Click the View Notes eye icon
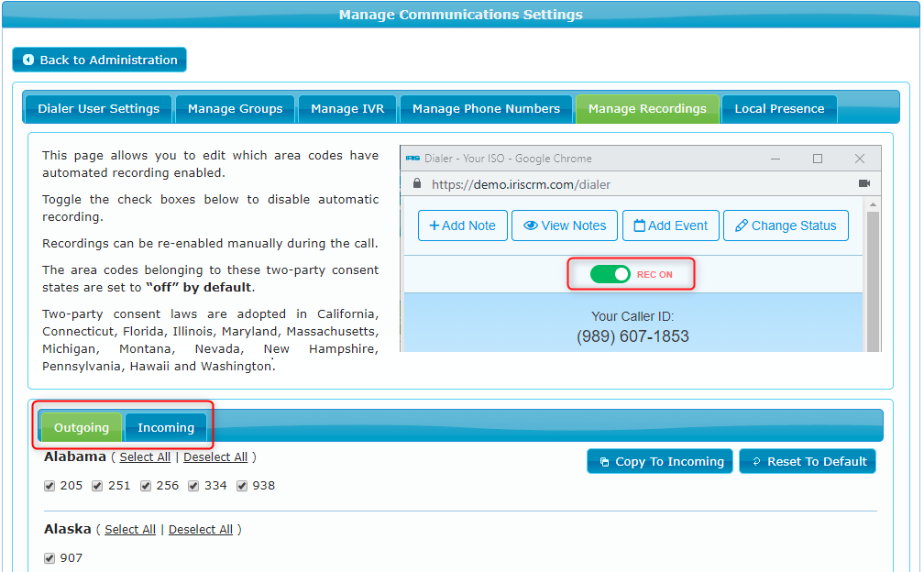The width and height of the screenshot is (924, 572). tap(530, 225)
